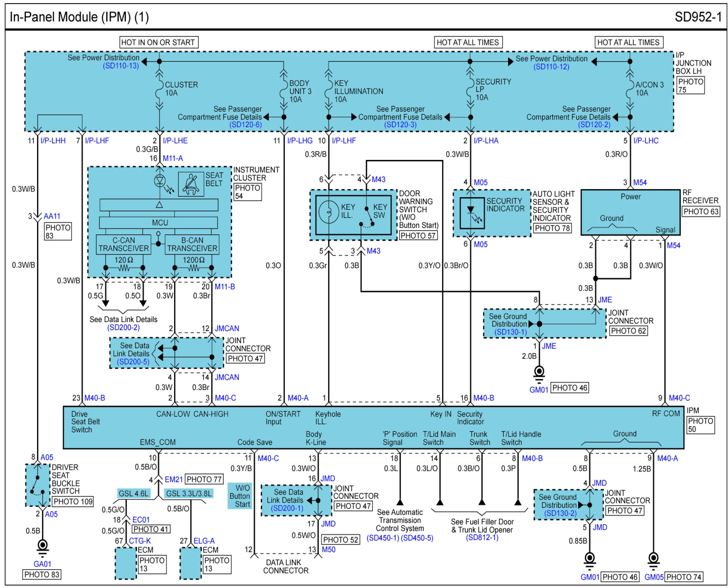728x588 pixels.
Task: Click the A/CON 3 10A fuse symbol
Action: coord(630,89)
